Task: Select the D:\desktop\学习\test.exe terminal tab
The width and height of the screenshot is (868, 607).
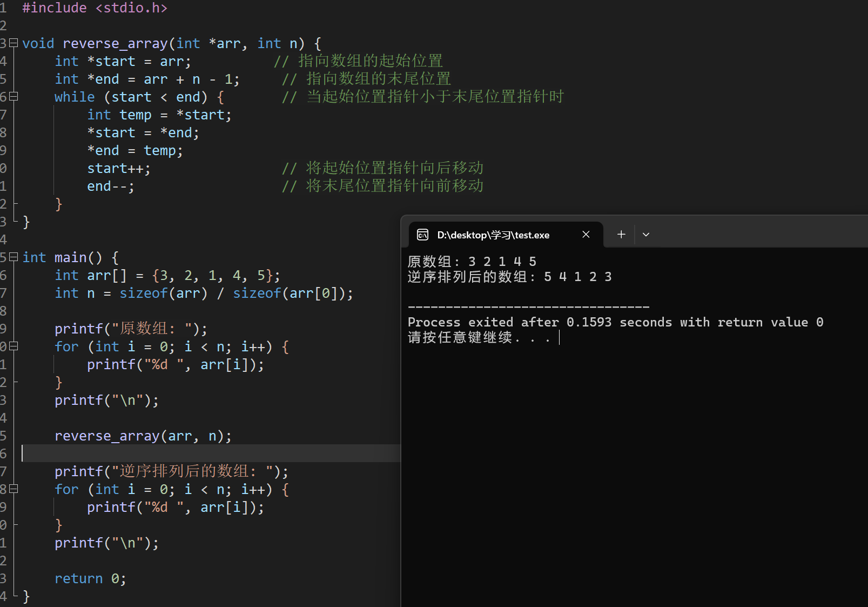Action: pos(506,235)
